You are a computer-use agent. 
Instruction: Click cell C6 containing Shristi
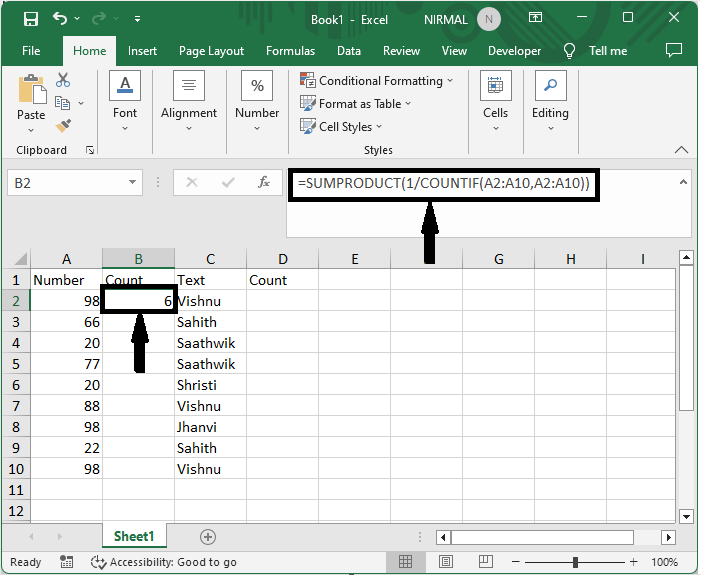click(210, 385)
